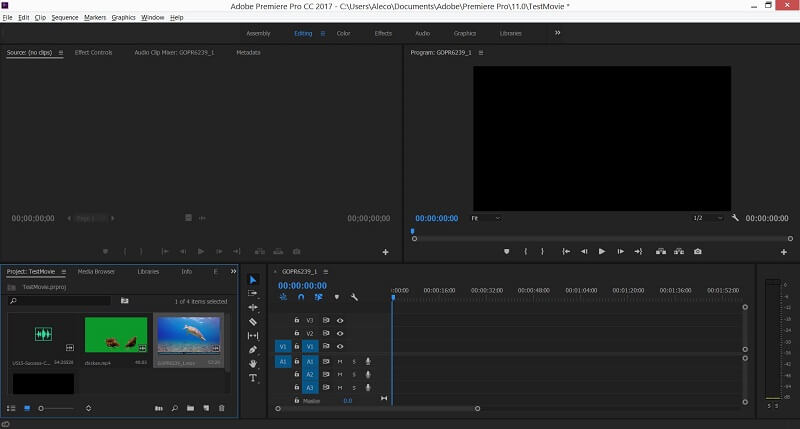Open the Fit zoom level dropdown
The width and height of the screenshot is (800, 429).
tap(486, 218)
